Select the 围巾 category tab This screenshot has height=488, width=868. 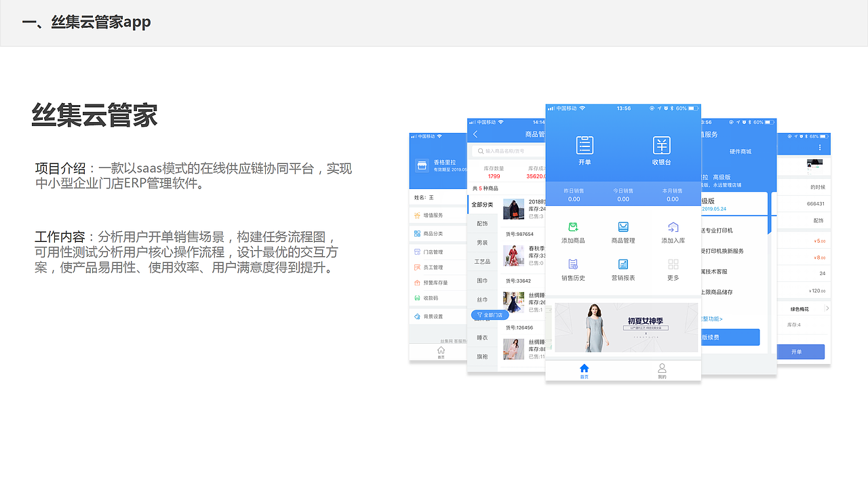(x=482, y=281)
